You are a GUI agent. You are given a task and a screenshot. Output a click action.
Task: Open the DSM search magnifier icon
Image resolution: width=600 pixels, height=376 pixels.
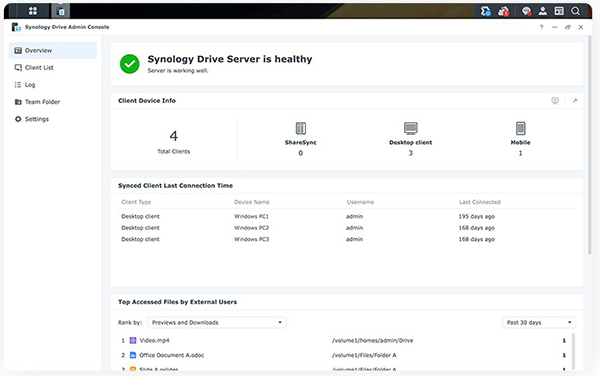click(576, 11)
